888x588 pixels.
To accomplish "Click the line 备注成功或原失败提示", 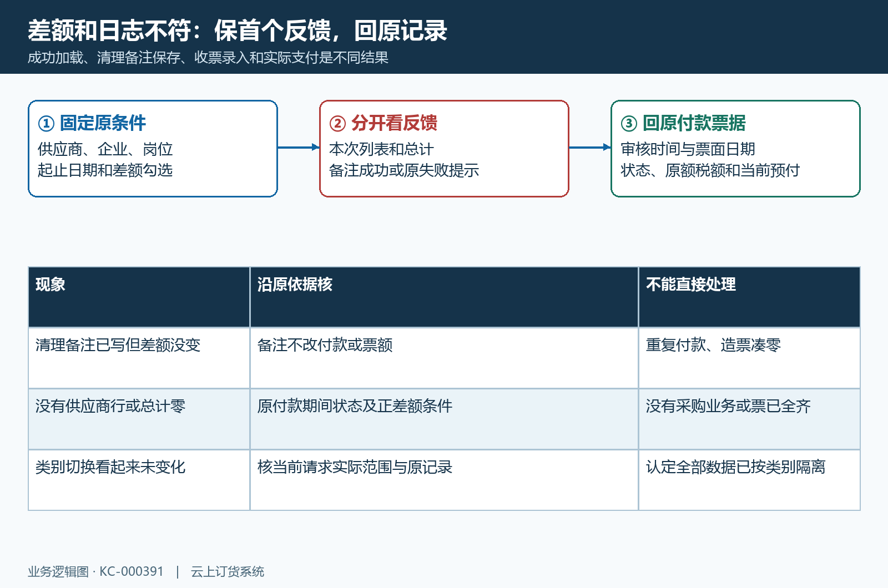I will 404,170.
